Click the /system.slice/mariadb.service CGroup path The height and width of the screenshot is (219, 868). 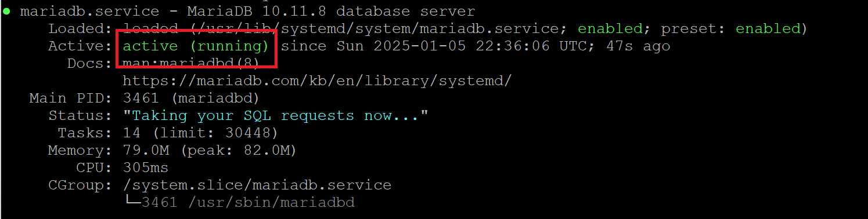(257, 185)
